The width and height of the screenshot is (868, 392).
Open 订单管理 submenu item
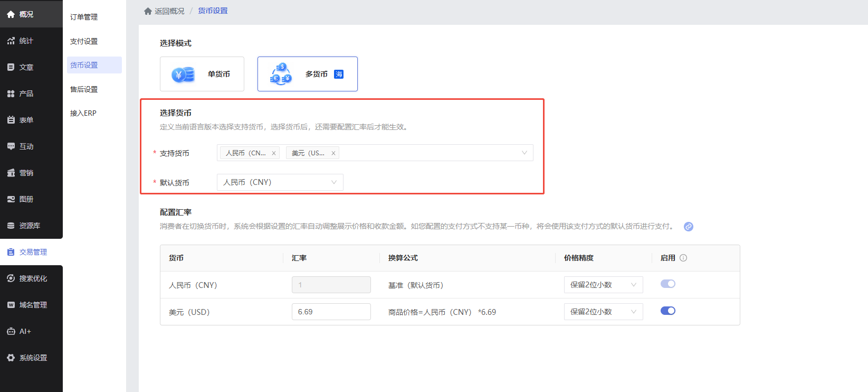pos(84,17)
